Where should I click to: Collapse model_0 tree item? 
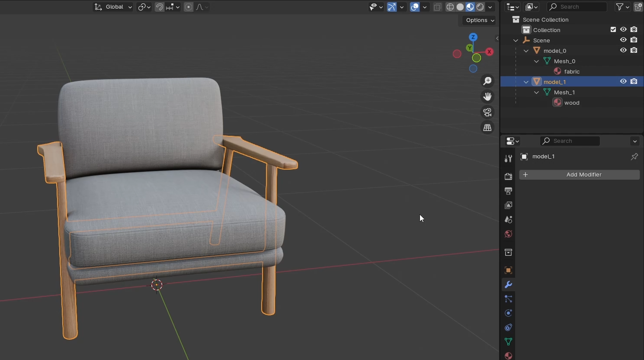click(526, 51)
